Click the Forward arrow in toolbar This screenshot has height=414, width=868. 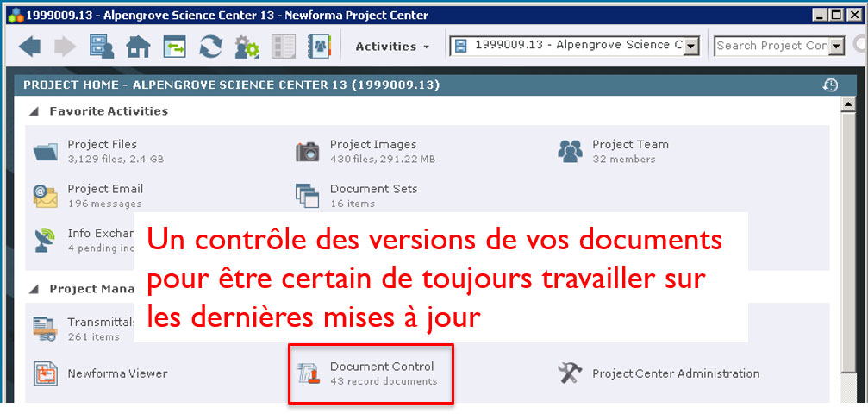click(66, 47)
